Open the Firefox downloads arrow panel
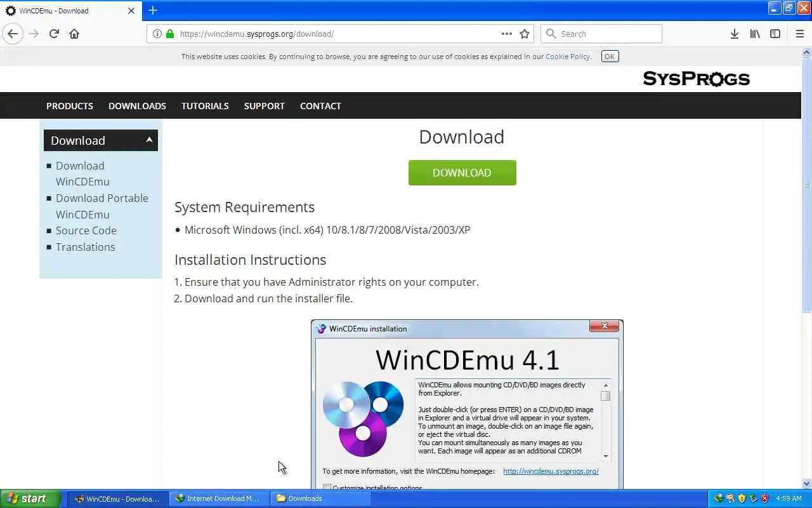The width and height of the screenshot is (812, 508). (x=734, y=34)
